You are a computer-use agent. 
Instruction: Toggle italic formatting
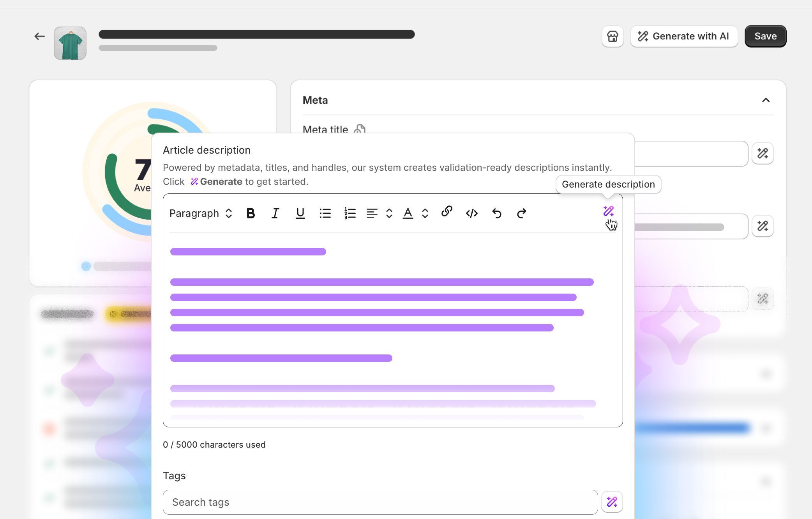(275, 213)
